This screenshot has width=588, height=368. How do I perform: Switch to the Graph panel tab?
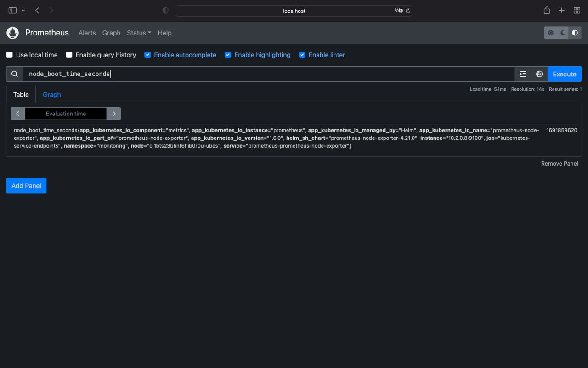(52, 94)
